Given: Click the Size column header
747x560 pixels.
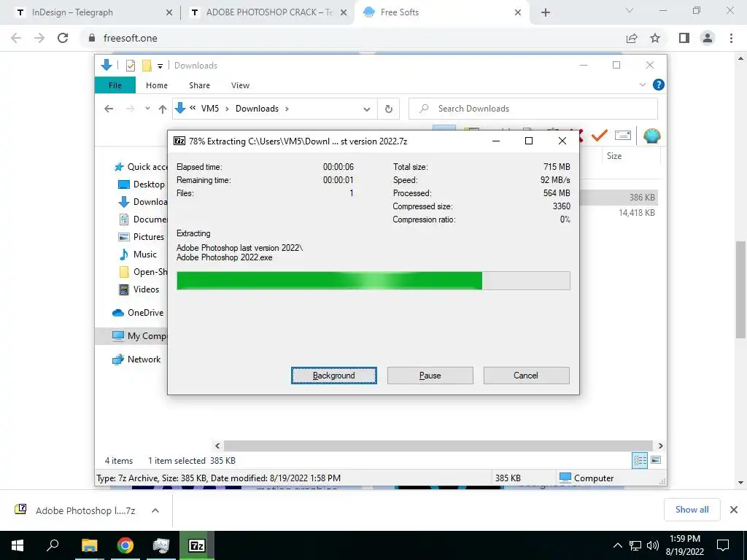Looking at the screenshot, I should (614, 156).
